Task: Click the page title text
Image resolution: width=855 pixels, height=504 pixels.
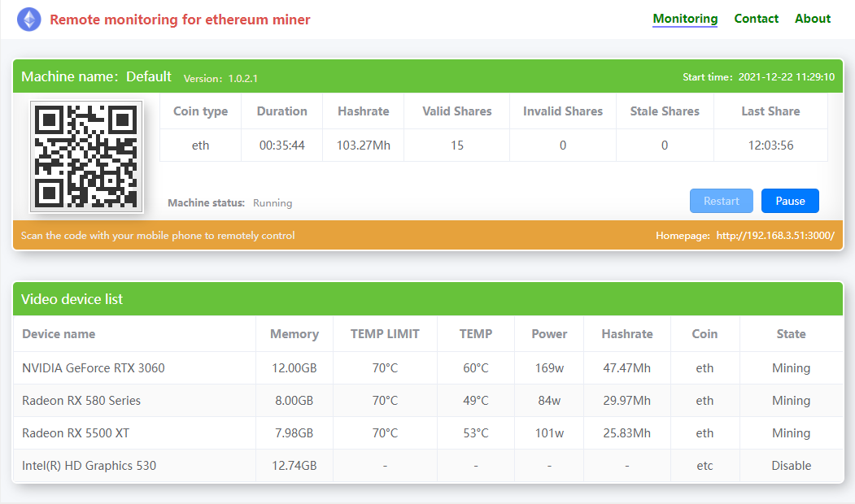Action: [180, 20]
